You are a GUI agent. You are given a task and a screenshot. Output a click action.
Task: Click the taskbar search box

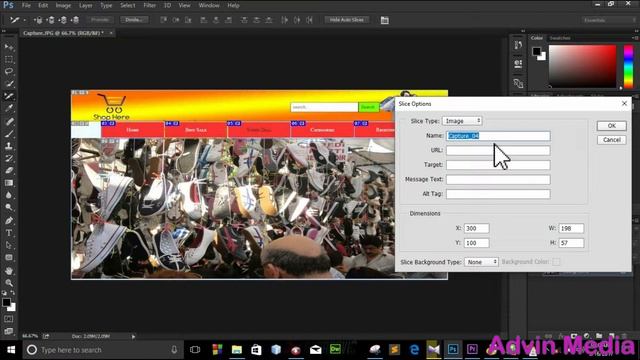coord(102,350)
